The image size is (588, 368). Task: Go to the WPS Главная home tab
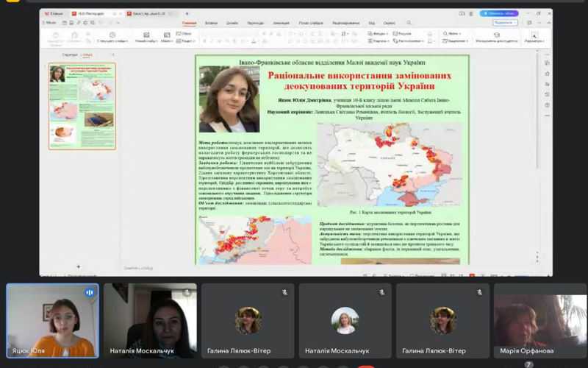(54, 13)
